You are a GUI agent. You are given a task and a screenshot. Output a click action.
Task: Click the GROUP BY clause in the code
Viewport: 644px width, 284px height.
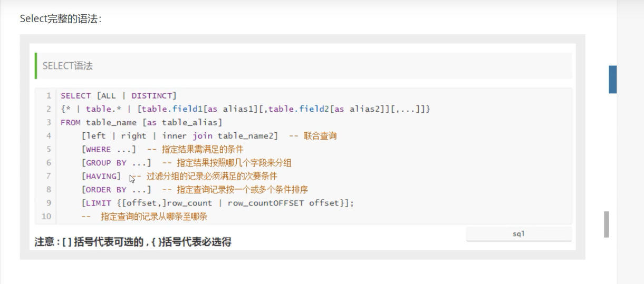[x=106, y=163]
